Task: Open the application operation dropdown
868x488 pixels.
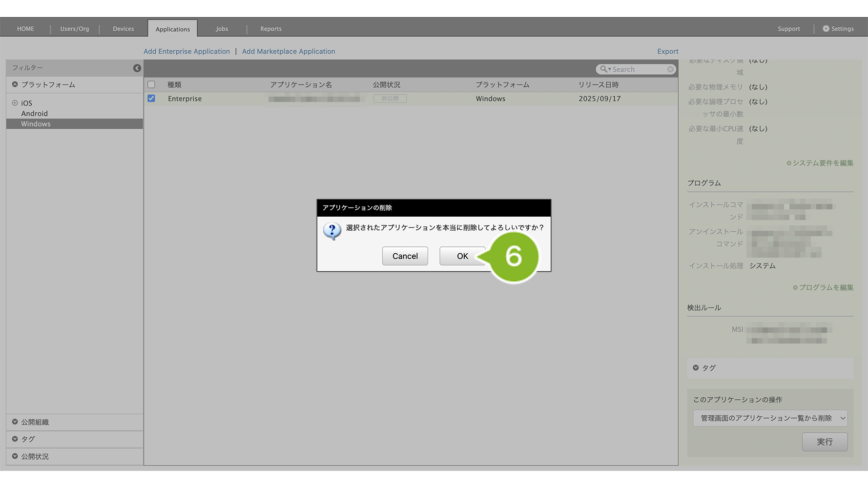Action: click(x=770, y=418)
